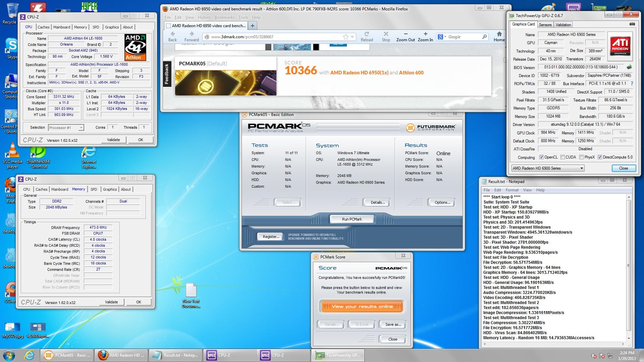Open the Google search engine selector dropdown
This screenshot has height=362, width=644.
click(441, 37)
